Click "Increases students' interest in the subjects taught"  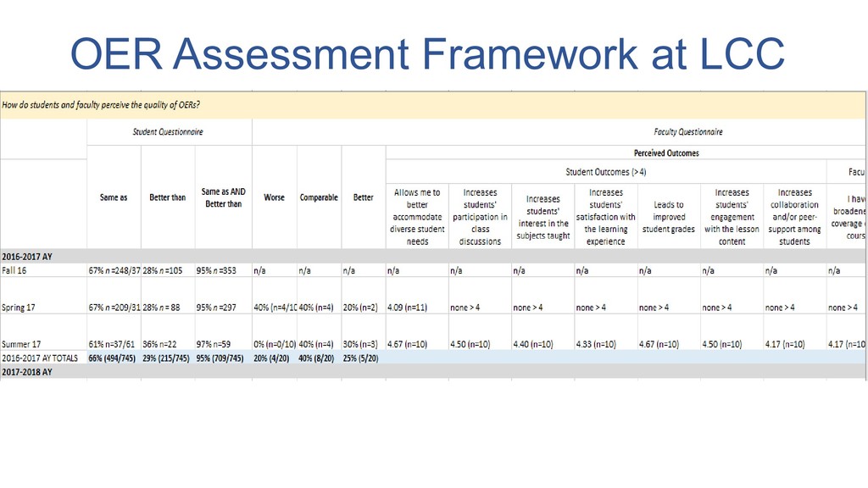(x=543, y=217)
